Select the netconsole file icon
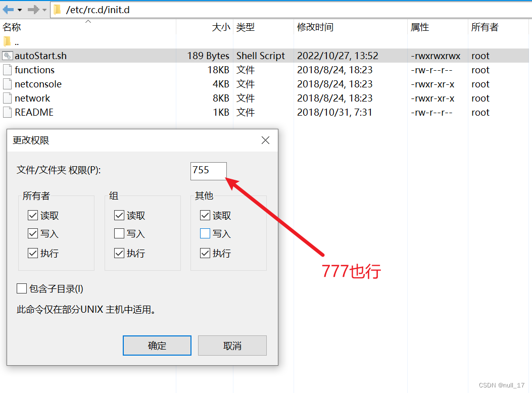This screenshot has height=393, width=532. (7, 84)
